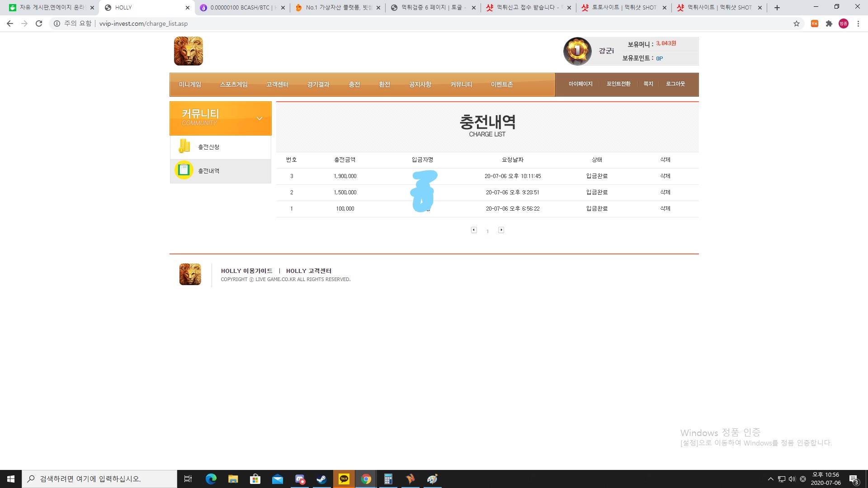The width and height of the screenshot is (868, 488).
Task: Delete charge record number 3
Action: (665, 176)
